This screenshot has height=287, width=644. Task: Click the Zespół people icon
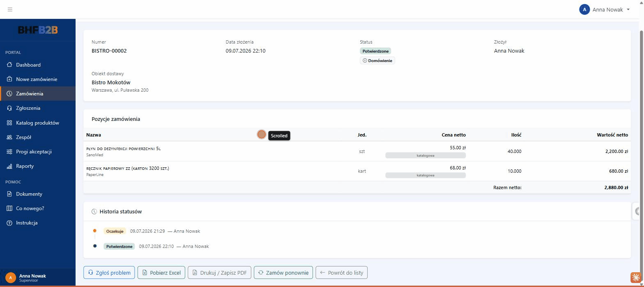pos(9,137)
